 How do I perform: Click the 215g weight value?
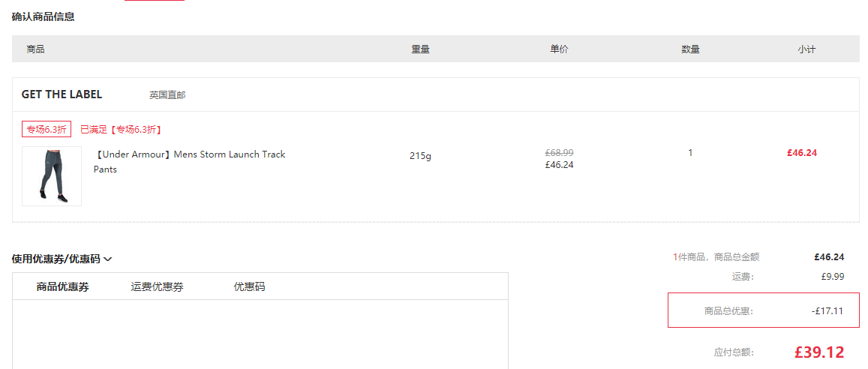click(420, 156)
